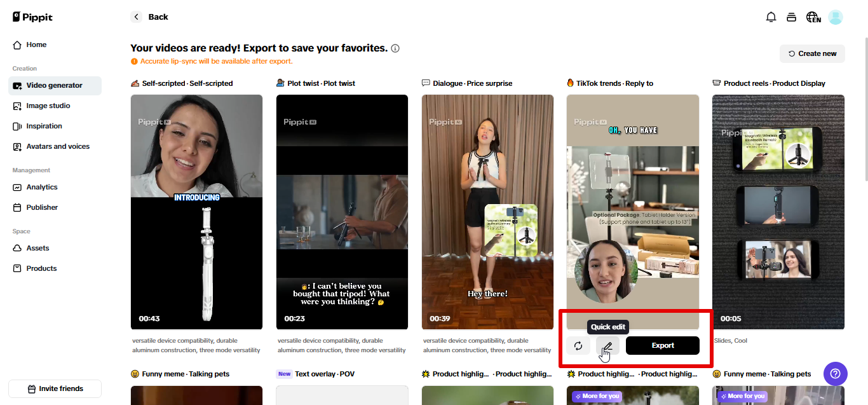Click the Self-scripted title icon

coord(135,83)
